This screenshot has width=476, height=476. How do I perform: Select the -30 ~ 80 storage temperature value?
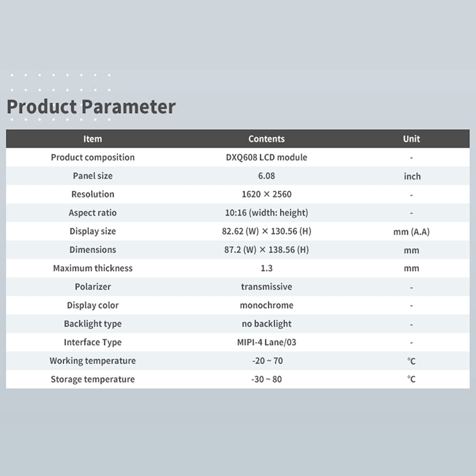(x=267, y=379)
